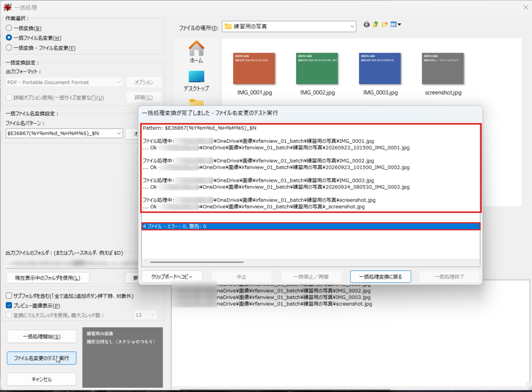Click the 一括処理終了 button
The width and height of the screenshot is (532, 392).
[449, 277]
